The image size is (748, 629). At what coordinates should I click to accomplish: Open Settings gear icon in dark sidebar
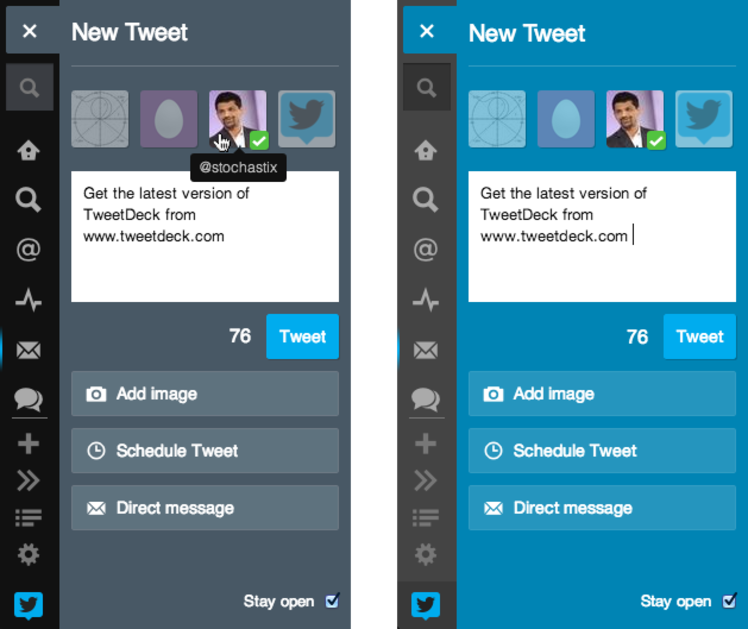coord(29,554)
